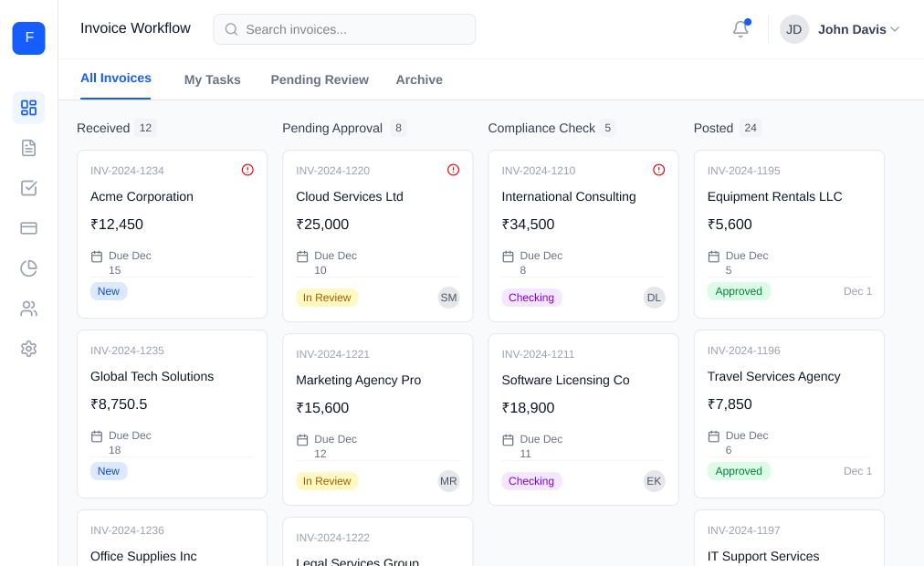924x566 pixels.
Task: Open the checkbox tasks icon in sidebar
Action: click(x=28, y=188)
